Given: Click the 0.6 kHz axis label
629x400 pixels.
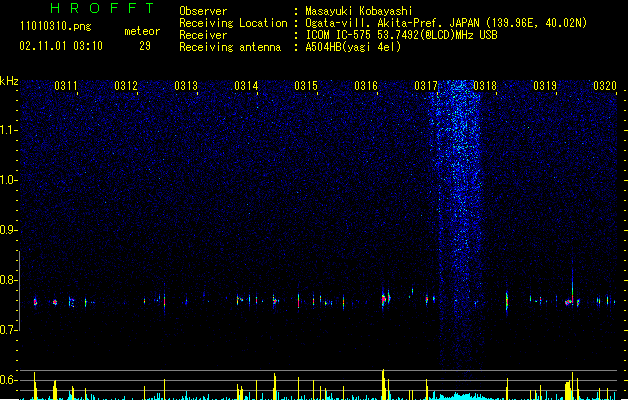Looking at the screenshot, I should coord(8,380).
